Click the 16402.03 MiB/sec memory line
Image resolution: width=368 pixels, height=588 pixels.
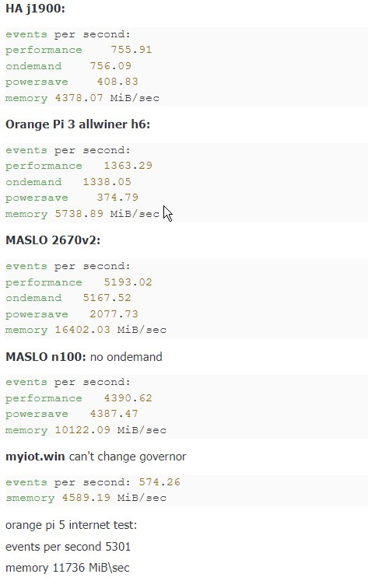pyautogui.click(x=86, y=330)
